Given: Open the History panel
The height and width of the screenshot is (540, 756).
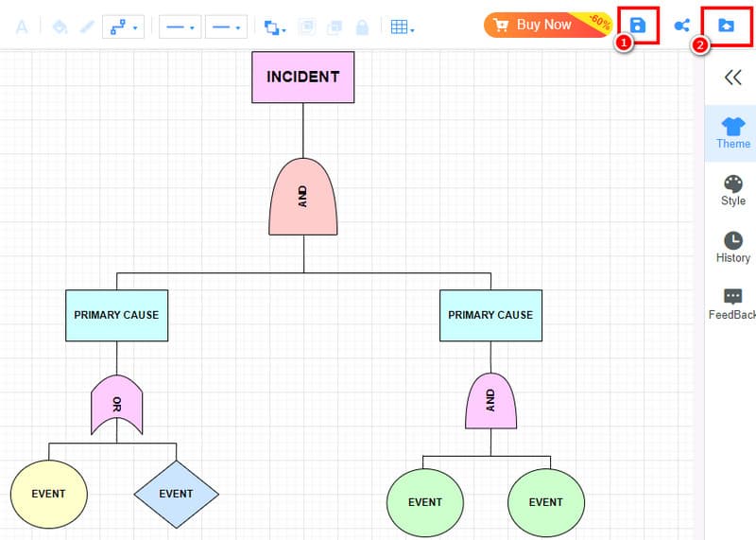Looking at the screenshot, I should pos(733,248).
